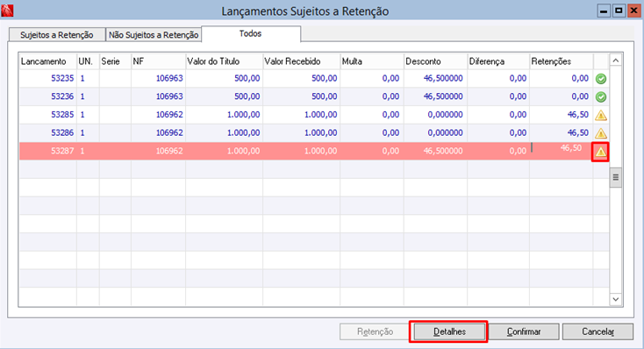Viewport: 644px width, 349px height.
Task: Click green check icon on row 53236
Action: click(600, 97)
